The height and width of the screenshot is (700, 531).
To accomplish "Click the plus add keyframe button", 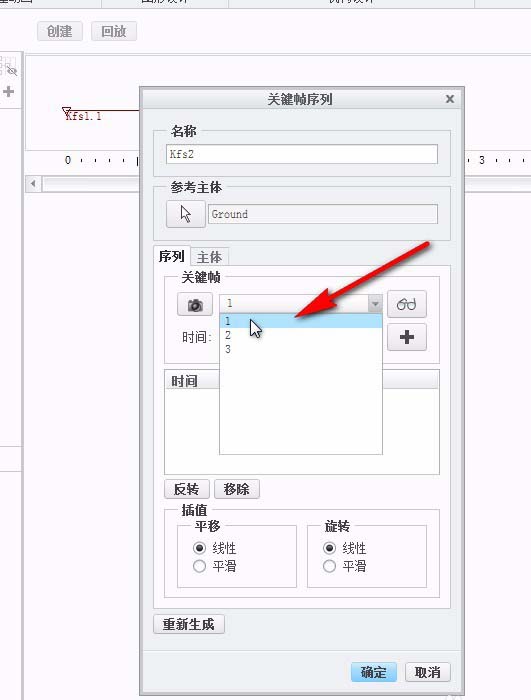I will [406, 337].
